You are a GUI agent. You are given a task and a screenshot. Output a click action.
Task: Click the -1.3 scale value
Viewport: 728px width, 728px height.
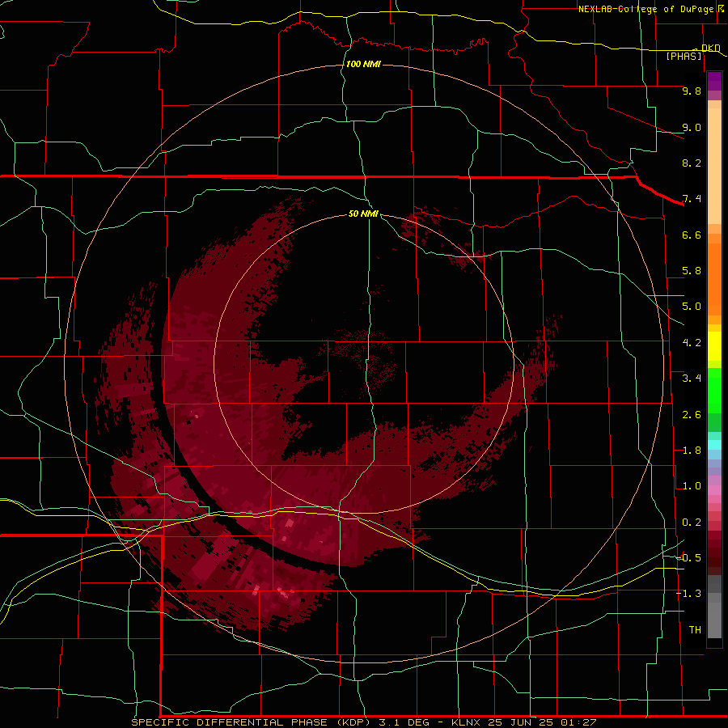coord(688,594)
